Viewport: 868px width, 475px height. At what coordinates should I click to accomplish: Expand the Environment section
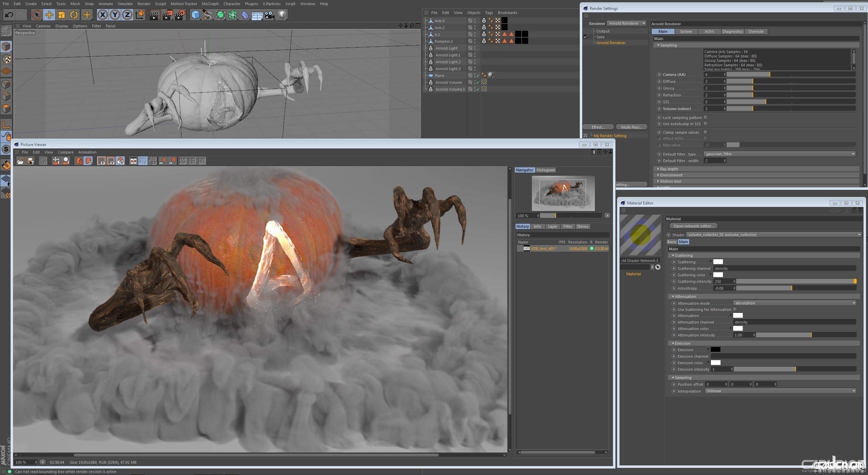point(671,175)
